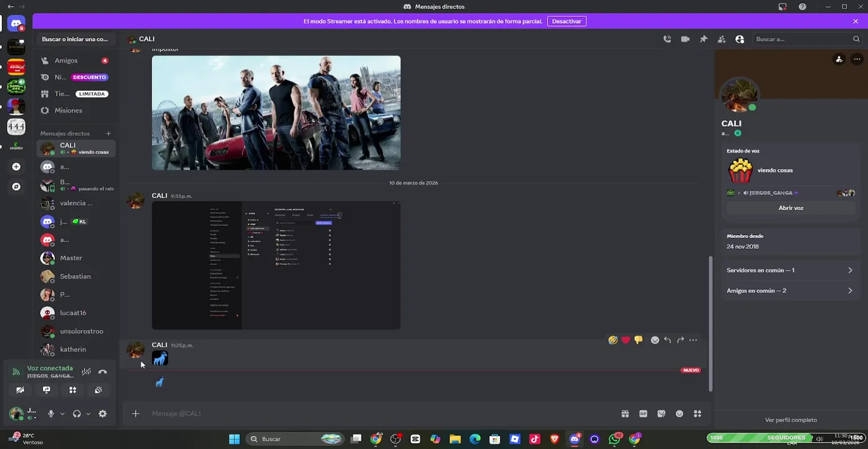Image resolution: width=868 pixels, height=449 pixels.
Task: Go to Discord home direct messages
Action: pos(16,24)
